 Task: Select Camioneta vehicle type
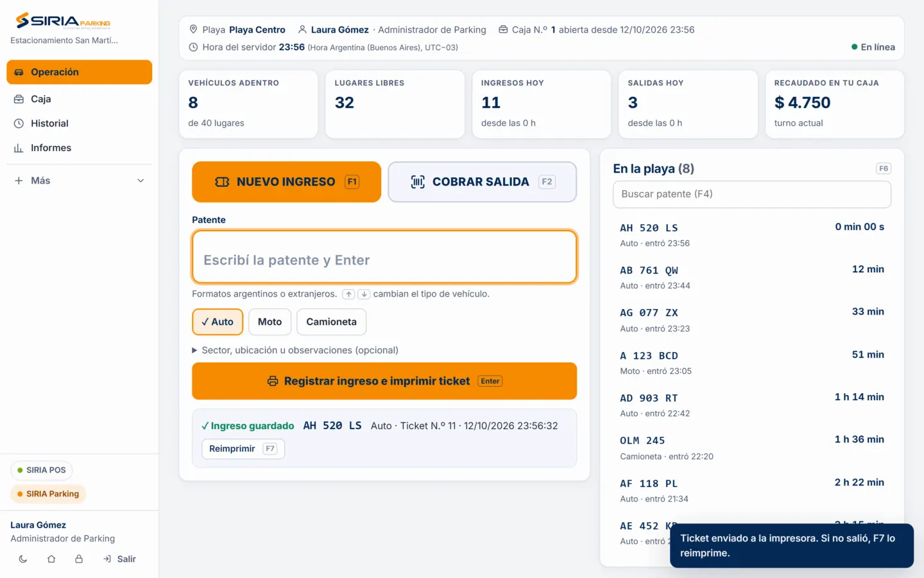click(x=331, y=322)
